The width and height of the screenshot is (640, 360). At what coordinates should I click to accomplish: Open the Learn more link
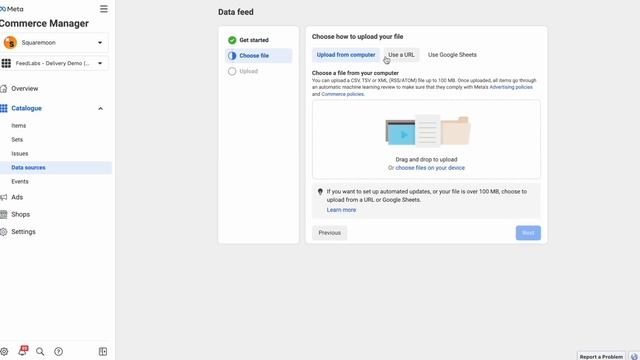pos(341,210)
